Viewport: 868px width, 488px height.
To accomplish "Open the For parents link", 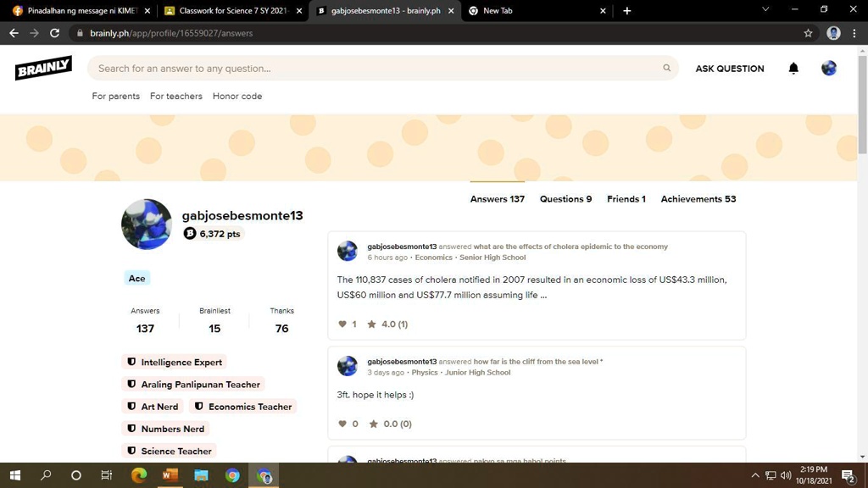I will (115, 96).
